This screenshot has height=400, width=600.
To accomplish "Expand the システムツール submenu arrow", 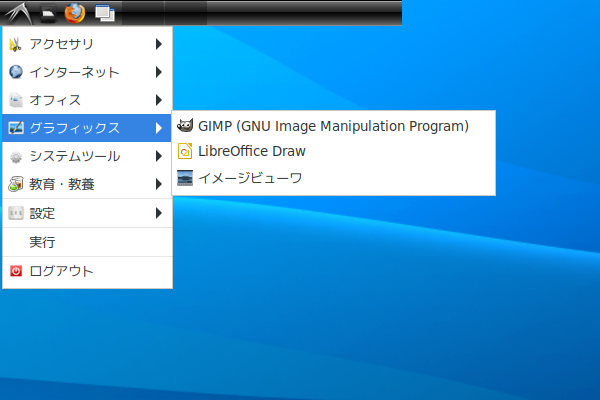I will coord(159,156).
